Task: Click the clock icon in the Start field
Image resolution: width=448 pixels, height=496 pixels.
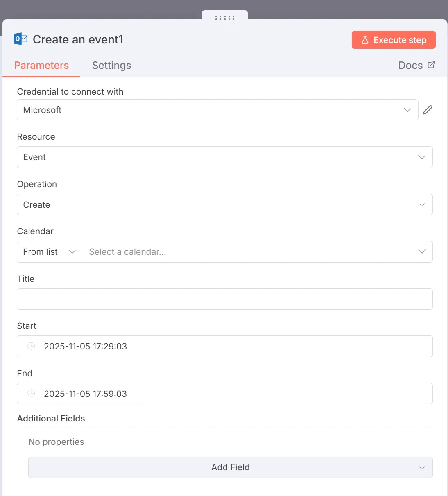Action: (x=31, y=346)
